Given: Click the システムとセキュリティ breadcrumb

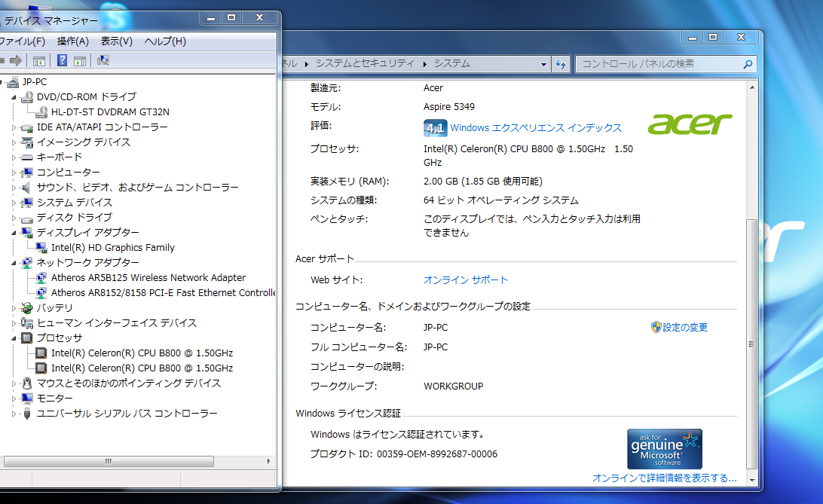Looking at the screenshot, I should tap(365, 63).
